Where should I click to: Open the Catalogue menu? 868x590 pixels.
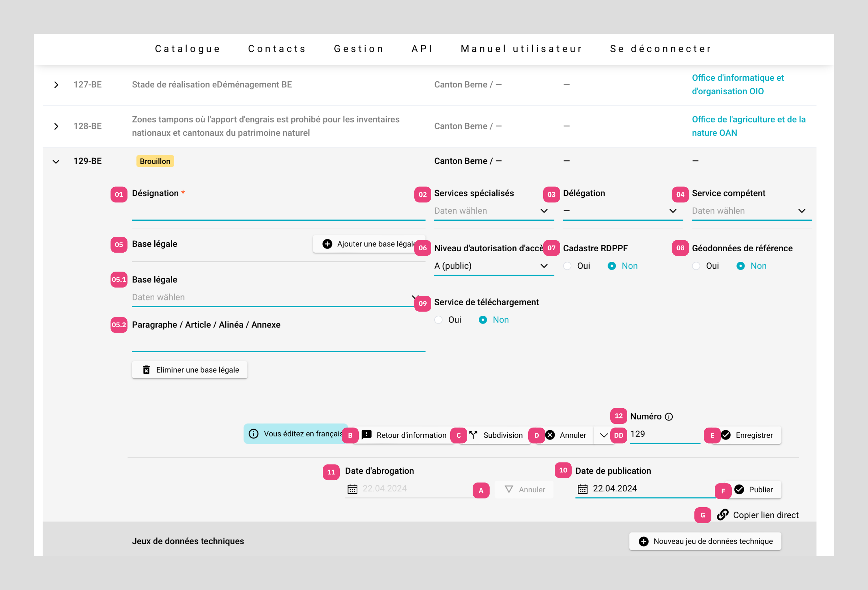tap(188, 49)
